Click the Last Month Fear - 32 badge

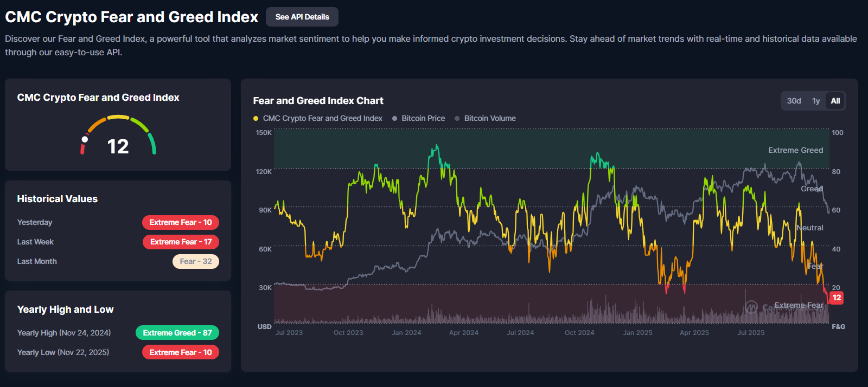[196, 261]
